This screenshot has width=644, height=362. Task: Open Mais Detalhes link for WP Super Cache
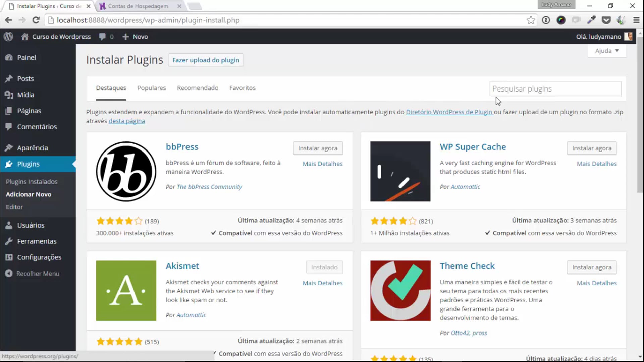(596, 164)
